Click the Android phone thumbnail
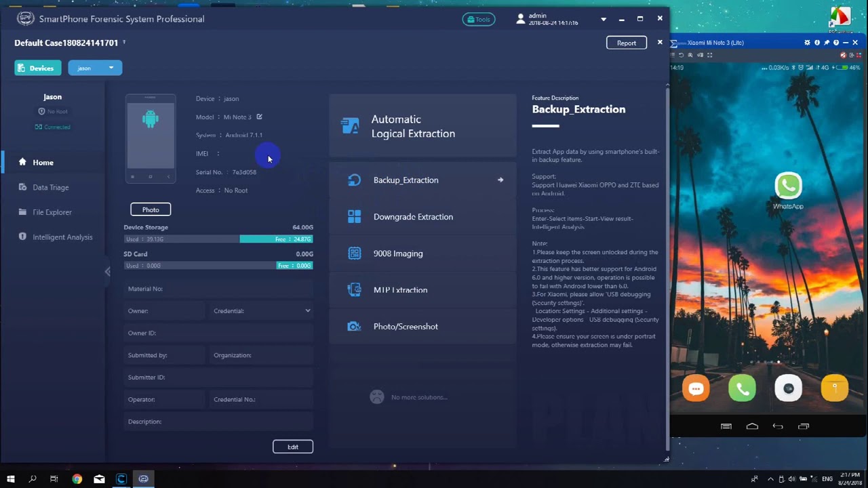This screenshot has height=488, width=868. (x=151, y=139)
